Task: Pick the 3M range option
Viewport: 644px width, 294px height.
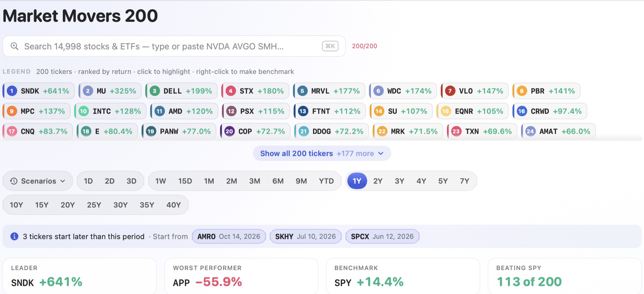Action: pyautogui.click(x=255, y=181)
